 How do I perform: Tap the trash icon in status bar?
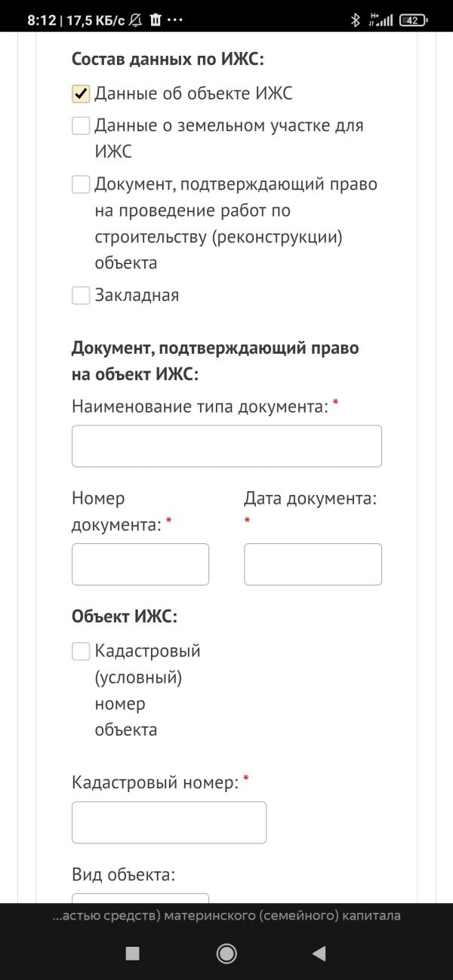[156, 20]
